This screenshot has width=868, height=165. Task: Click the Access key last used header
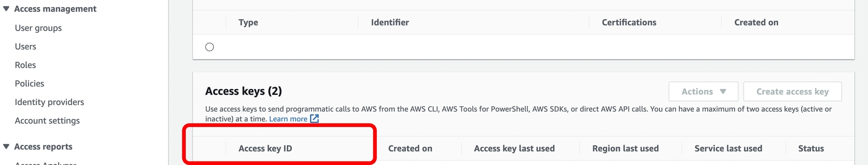click(514, 148)
